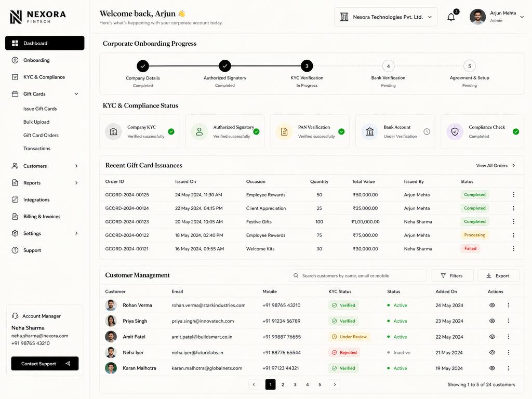Viewport: 532px width, 399px height.
Task: Open row menu for order GCORD-2024-00125
Action: (x=513, y=195)
